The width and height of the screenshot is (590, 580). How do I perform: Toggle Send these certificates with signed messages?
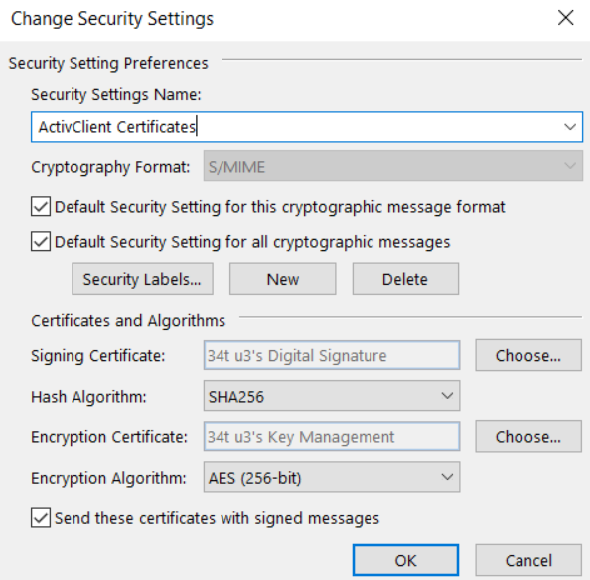pyautogui.click(x=41, y=518)
